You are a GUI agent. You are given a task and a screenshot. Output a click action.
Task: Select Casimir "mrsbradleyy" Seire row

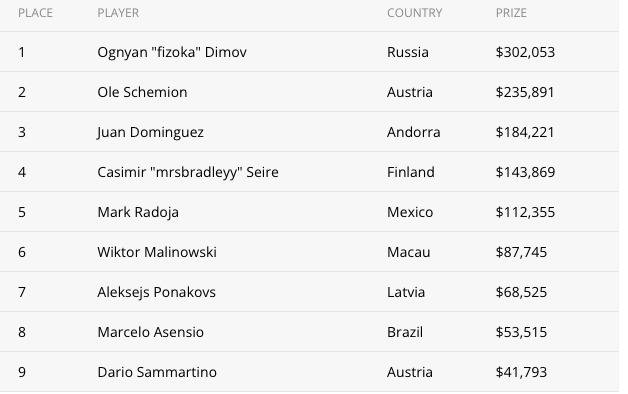(309, 172)
